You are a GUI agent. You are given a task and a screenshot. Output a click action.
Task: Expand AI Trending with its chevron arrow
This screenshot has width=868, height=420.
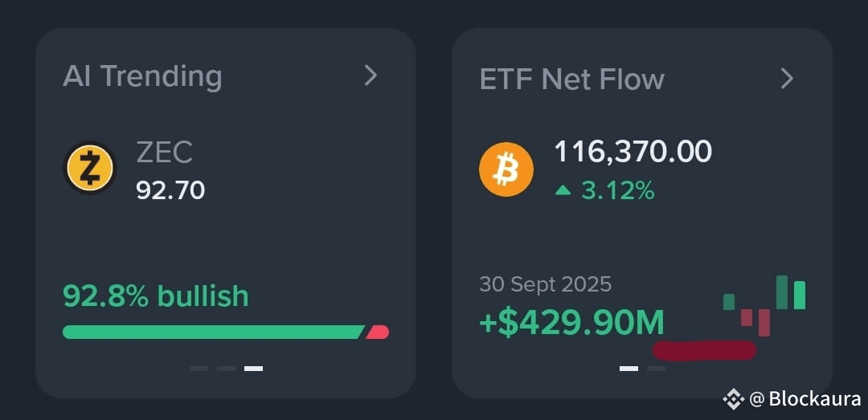point(371,75)
